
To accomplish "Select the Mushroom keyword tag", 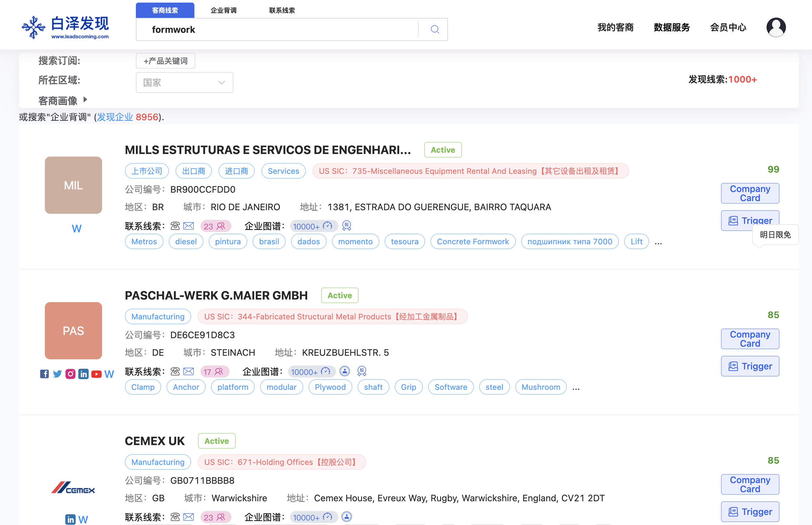I will click(541, 387).
